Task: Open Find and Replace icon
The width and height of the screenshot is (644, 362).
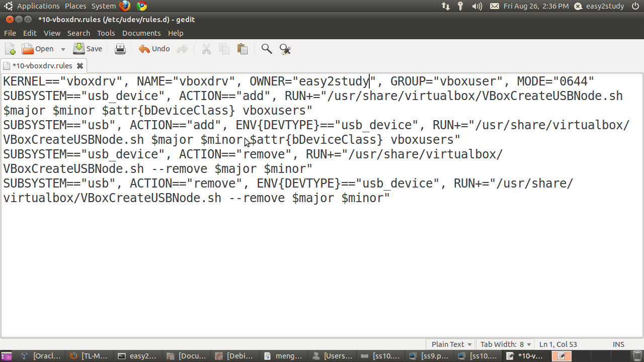Action: pos(285,49)
